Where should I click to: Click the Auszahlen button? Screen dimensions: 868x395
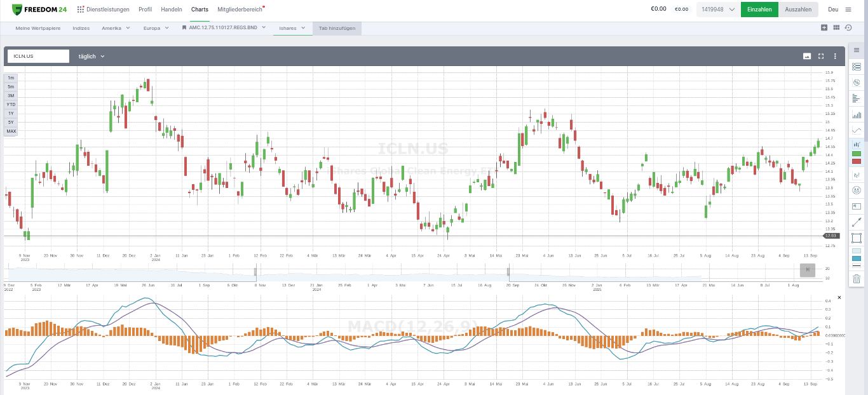pos(798,10)
